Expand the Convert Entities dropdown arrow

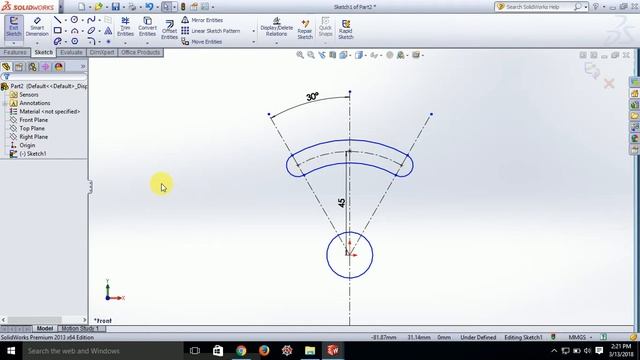tap(147, 42)
